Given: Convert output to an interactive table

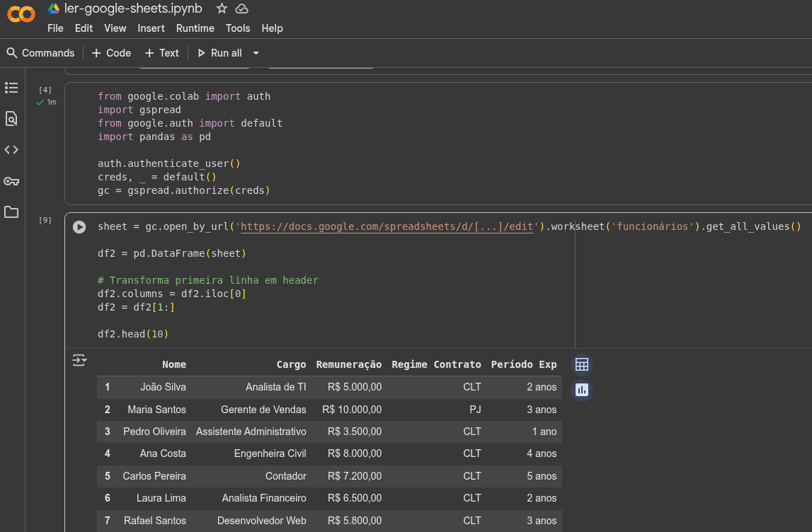Looking at the screenshot, I should coord(581,364).
